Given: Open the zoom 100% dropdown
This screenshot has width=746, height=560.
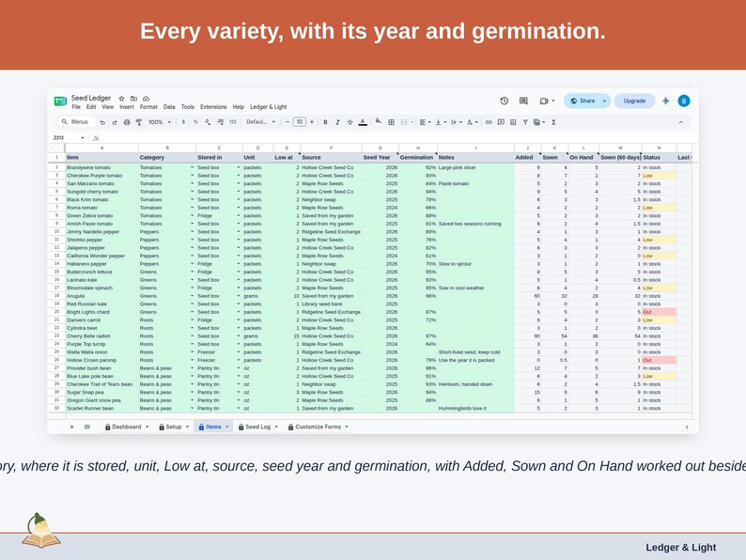Looking at the screenshot, I should point(159,122).
